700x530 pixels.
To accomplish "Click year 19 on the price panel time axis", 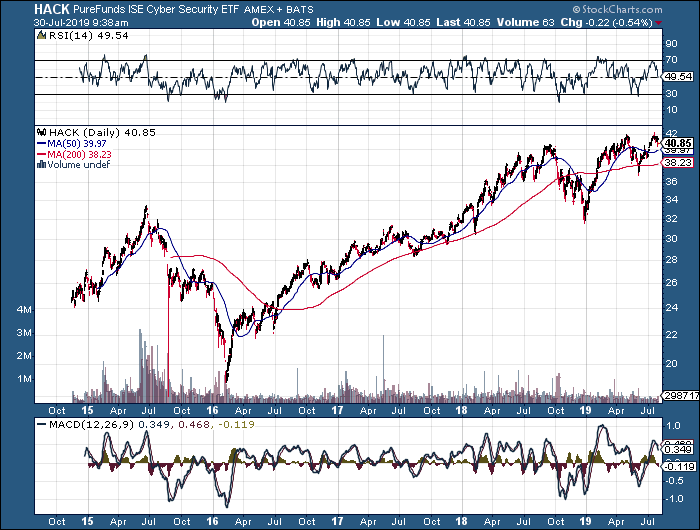I will pyautogui.click(x=585, y=410).
